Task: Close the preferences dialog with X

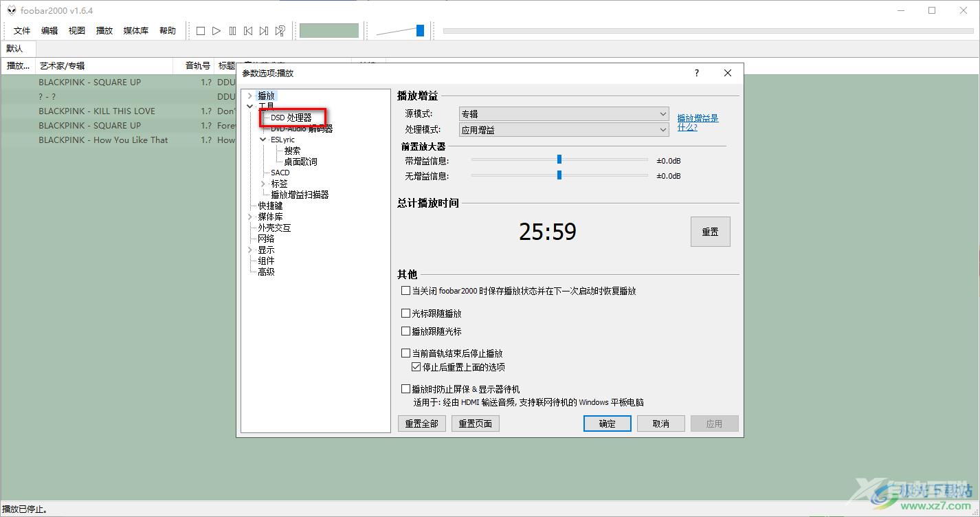Action: 728,73
